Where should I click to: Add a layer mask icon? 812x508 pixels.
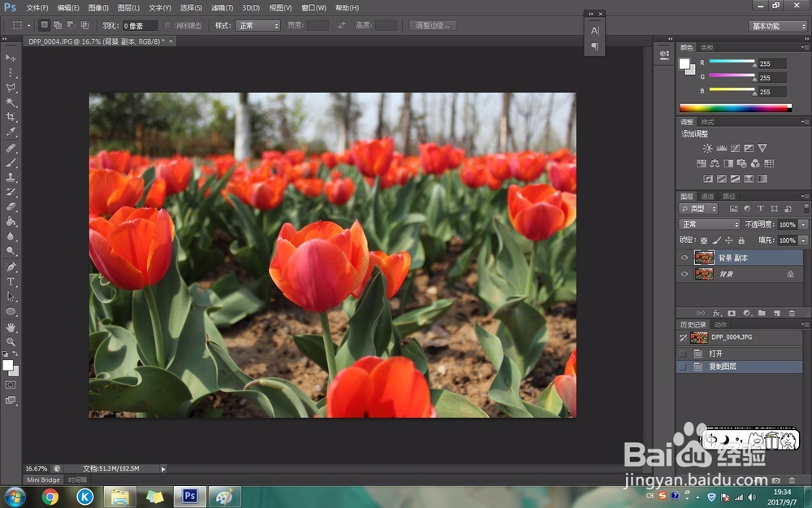pyautogui.click(x=732, y=313)
